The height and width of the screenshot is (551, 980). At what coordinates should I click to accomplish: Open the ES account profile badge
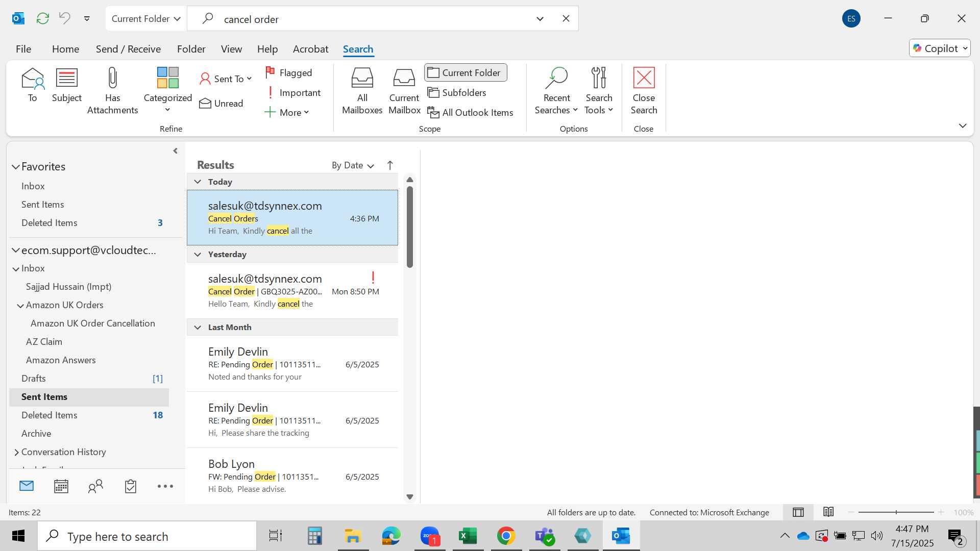pyautogui.click(x=851, y=18)
